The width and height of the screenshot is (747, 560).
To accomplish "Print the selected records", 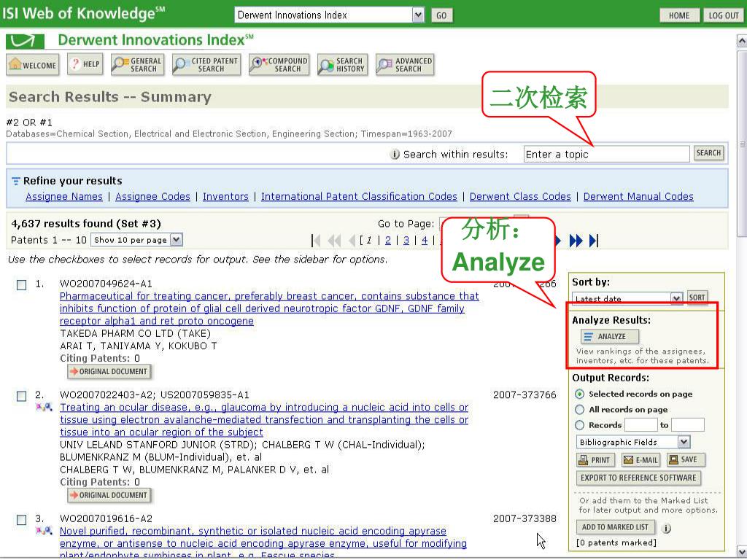I will (x=595, y=460).
